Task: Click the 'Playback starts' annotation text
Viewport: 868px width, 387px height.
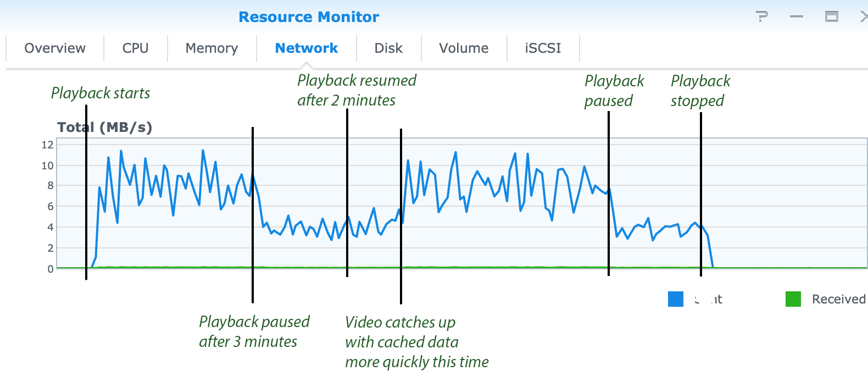Action: (101, 93)
